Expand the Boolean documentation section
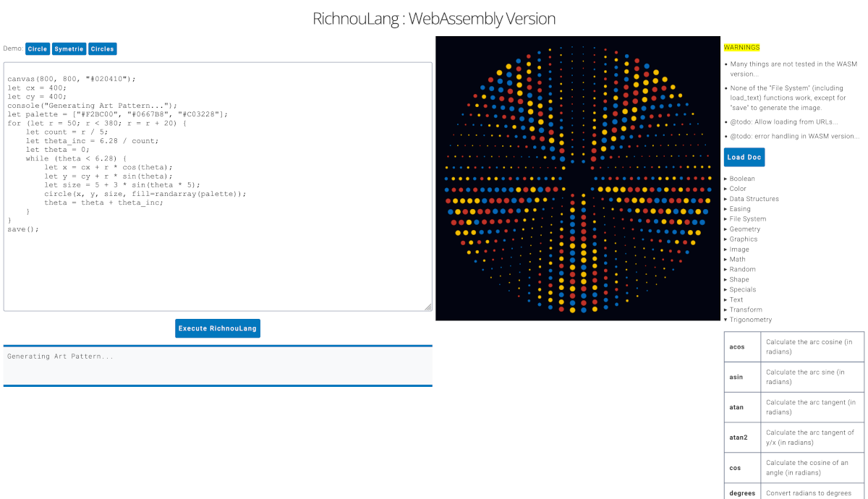 pyautogui.click(x=741, y=179)
